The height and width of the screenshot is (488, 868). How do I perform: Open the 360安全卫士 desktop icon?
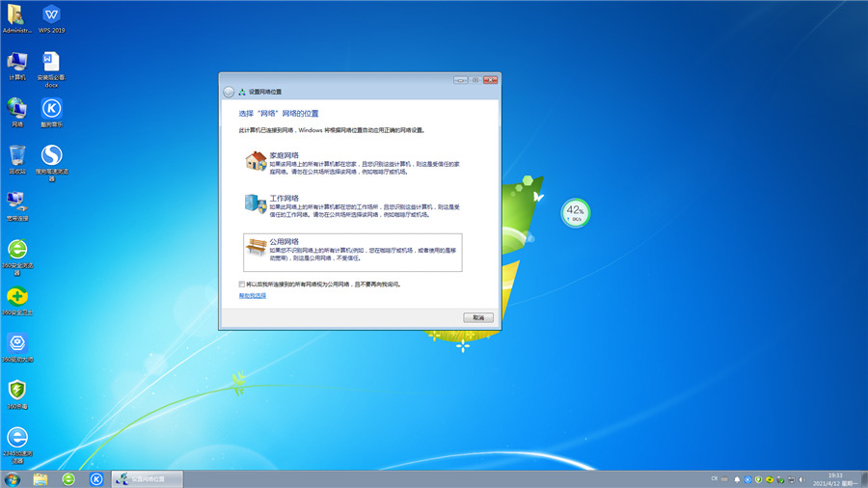point(17,298)
